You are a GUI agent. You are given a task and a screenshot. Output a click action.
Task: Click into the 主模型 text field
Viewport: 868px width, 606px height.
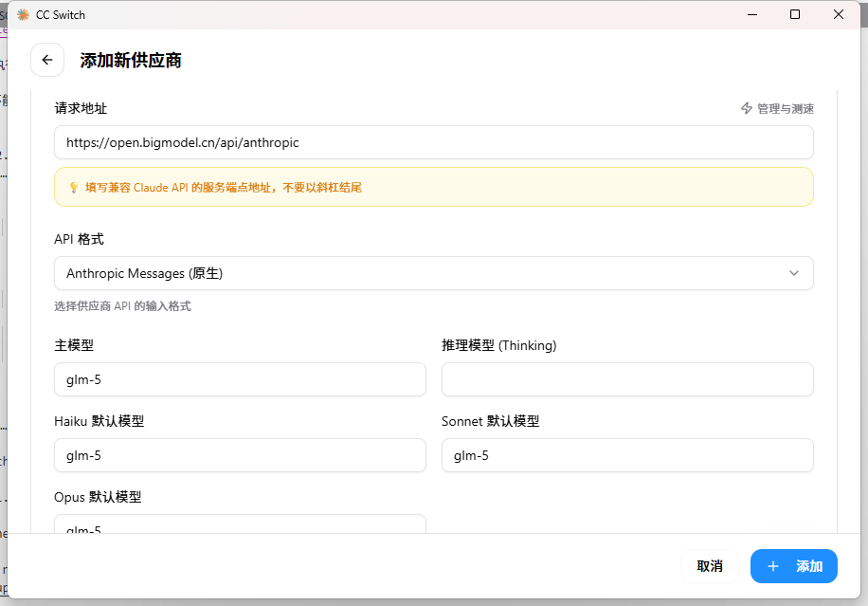pos(240,379)
